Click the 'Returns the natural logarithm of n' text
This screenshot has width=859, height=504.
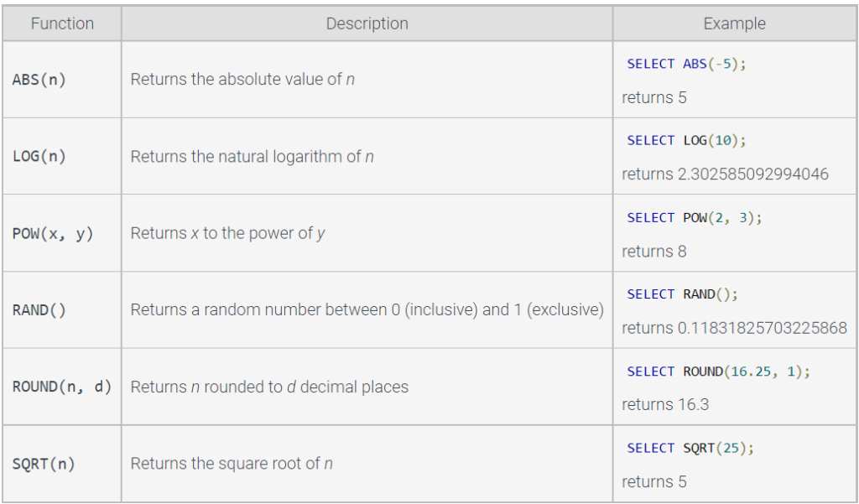(x=252, y=157)
